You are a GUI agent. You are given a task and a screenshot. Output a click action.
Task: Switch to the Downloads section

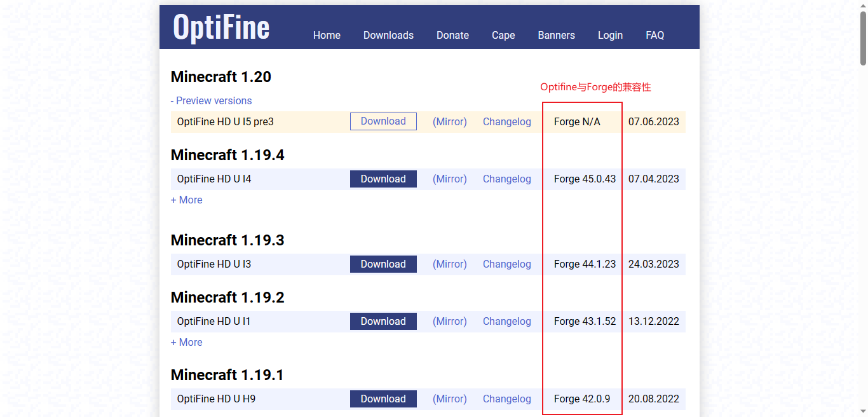[388, 35]
